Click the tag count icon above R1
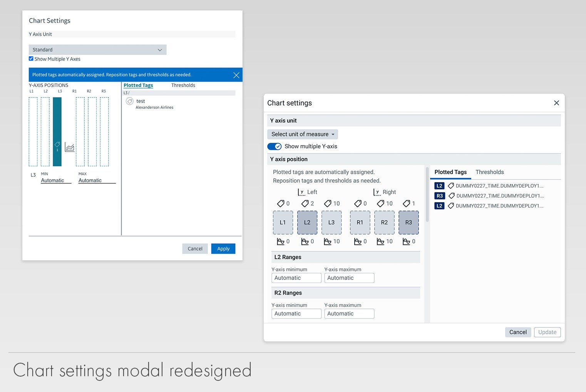 pyautogui.click(x=358, y=203)
